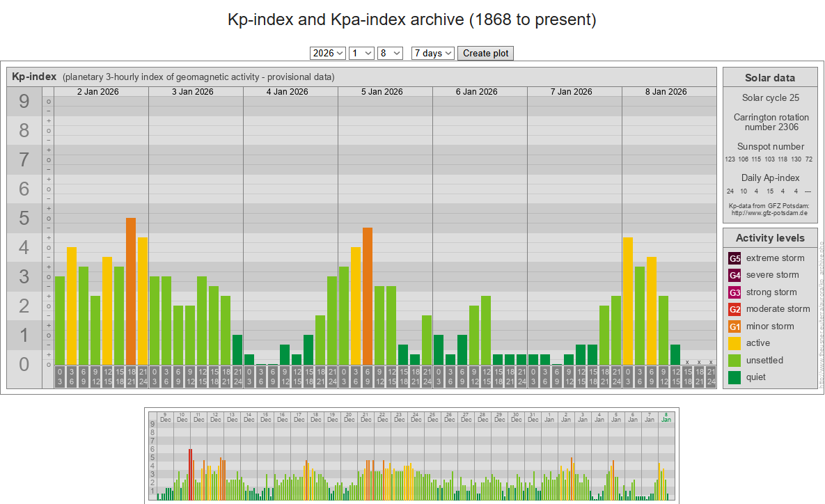Click the 'Solar data' panel heading
The height and width of the screenshot is (504, 825).
pos(769,78)
